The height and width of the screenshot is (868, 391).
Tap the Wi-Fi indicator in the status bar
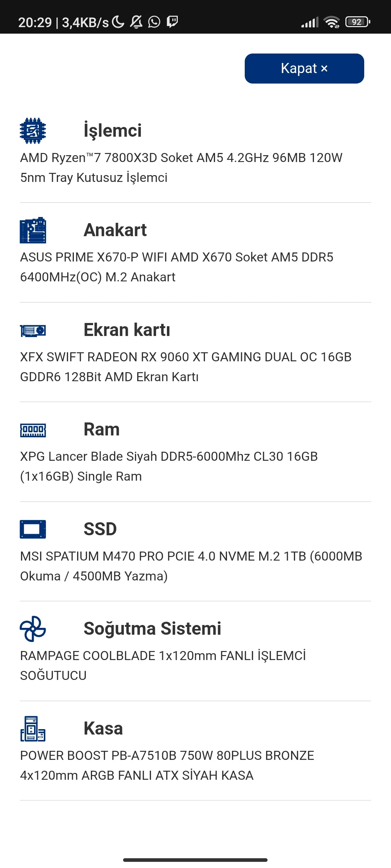[332, 22]
